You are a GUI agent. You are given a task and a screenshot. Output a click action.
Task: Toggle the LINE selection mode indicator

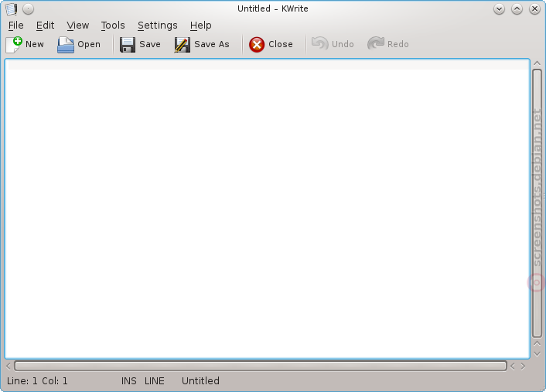point(154,381)
